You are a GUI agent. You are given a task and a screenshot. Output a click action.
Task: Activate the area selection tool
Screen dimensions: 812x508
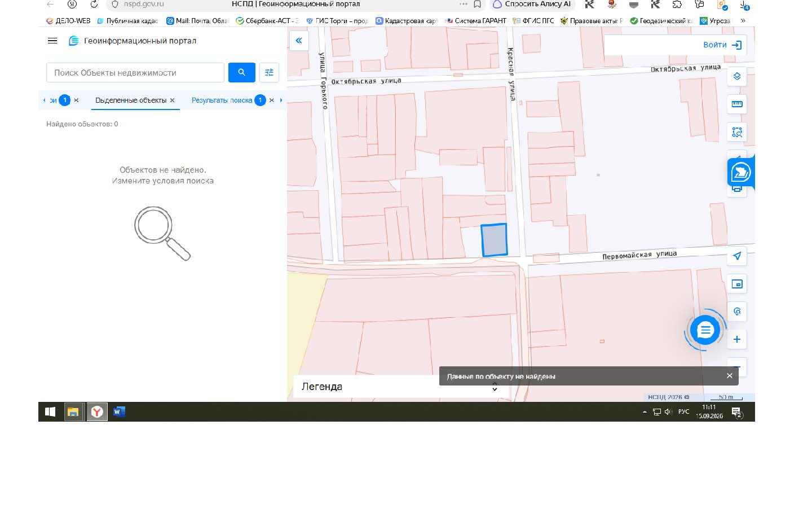tap(737, 132)
